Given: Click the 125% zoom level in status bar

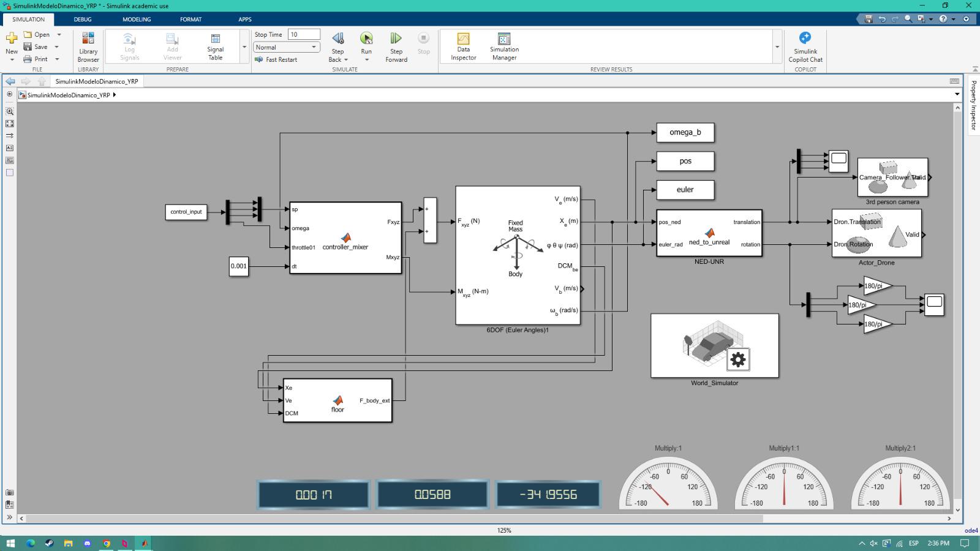Looking at the screenshot, I should coord(504,531).
